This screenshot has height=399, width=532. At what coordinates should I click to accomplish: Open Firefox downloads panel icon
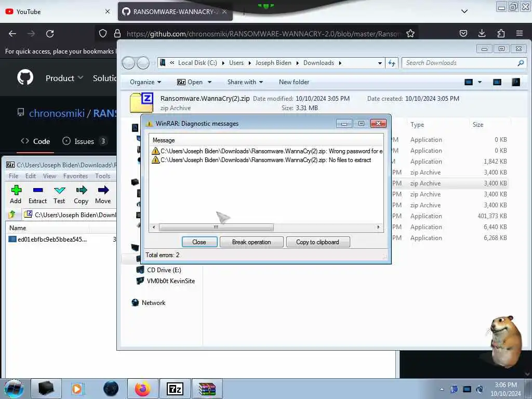click(x=482, y=33)
